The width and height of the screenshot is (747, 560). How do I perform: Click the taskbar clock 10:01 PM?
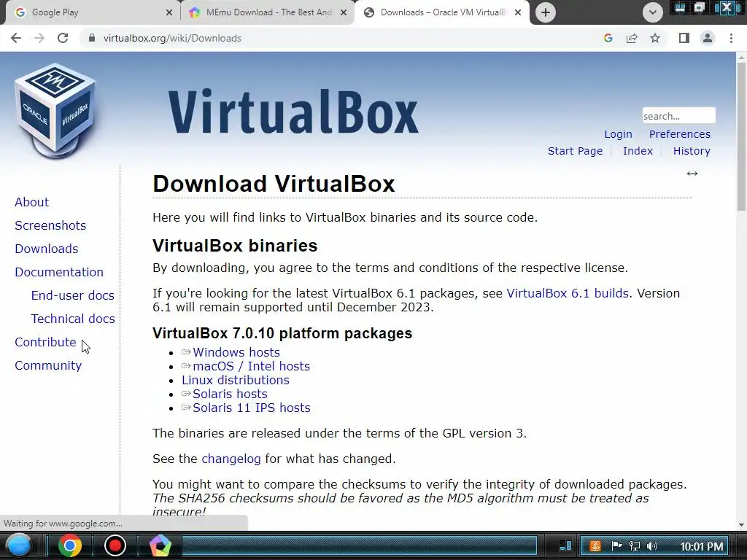(701, 547)
